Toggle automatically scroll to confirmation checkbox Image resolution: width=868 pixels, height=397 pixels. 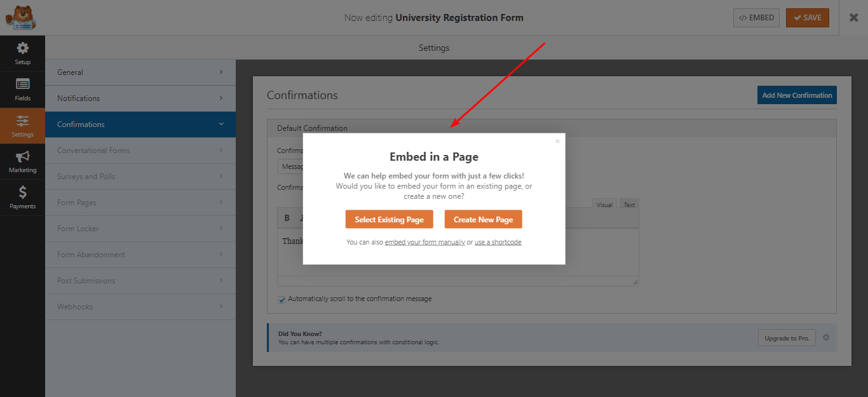(281, 299)
